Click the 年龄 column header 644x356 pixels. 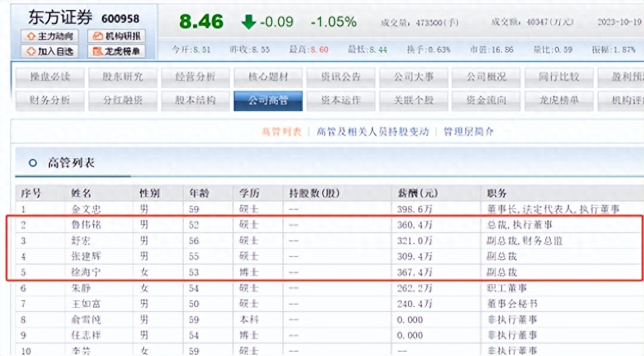(199, 193)
